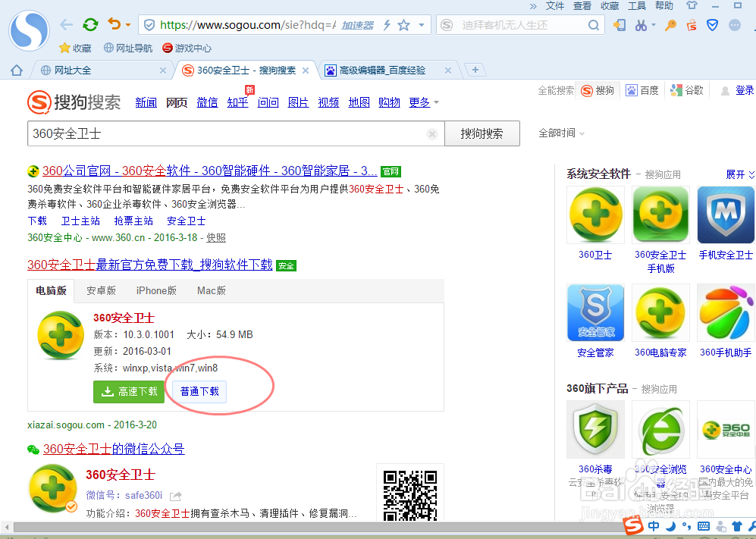This screenshot has height=539, width=756.
Task: Open 微信 search category
Action: [x=207, y=102]
